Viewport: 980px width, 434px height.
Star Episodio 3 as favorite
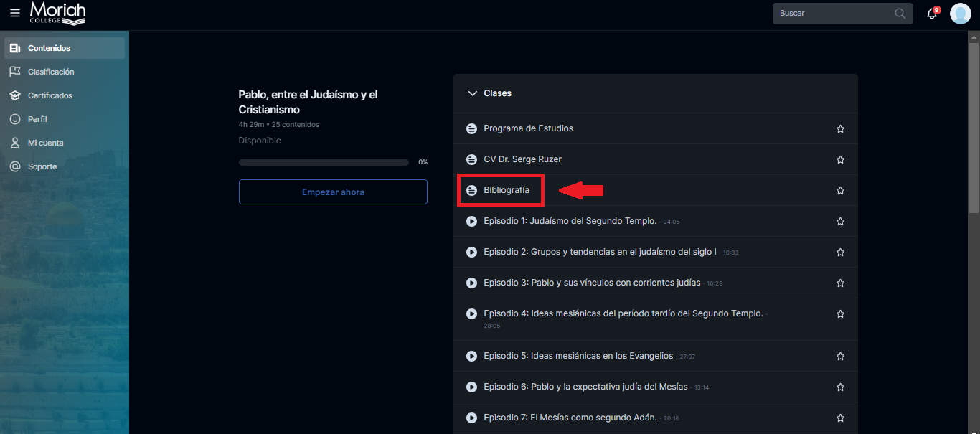840,283
